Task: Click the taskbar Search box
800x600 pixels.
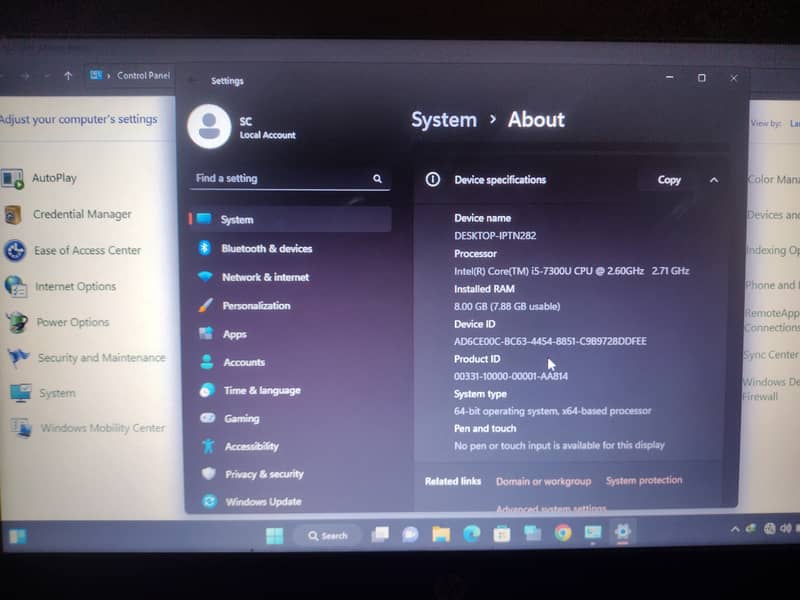Action: (x=328, y=536)
